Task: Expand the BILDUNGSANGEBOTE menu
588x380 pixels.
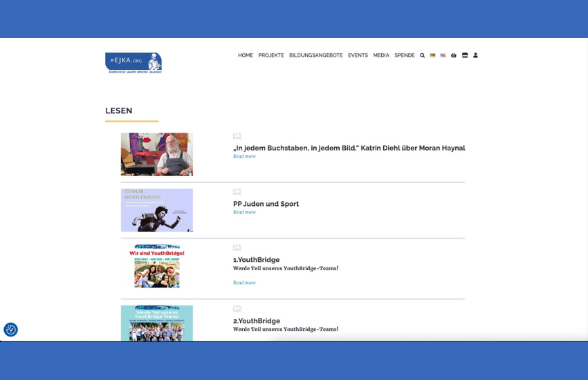Action: pos(315,55)
